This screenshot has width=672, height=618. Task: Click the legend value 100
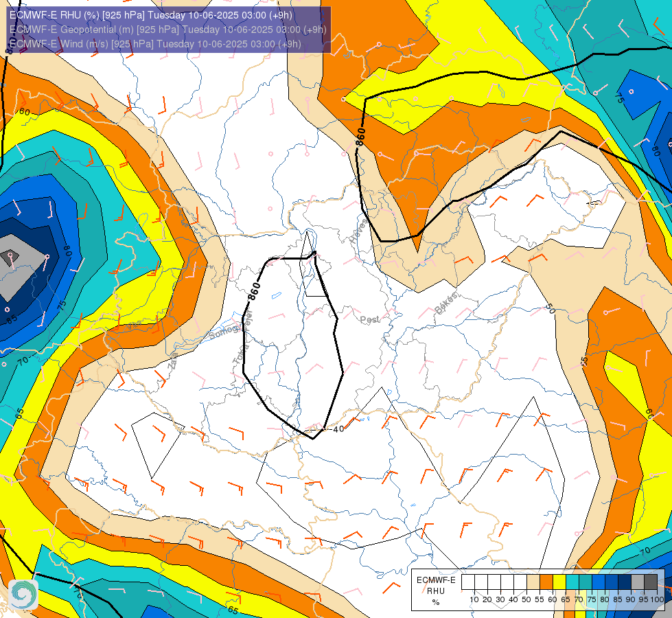point(657,599)
